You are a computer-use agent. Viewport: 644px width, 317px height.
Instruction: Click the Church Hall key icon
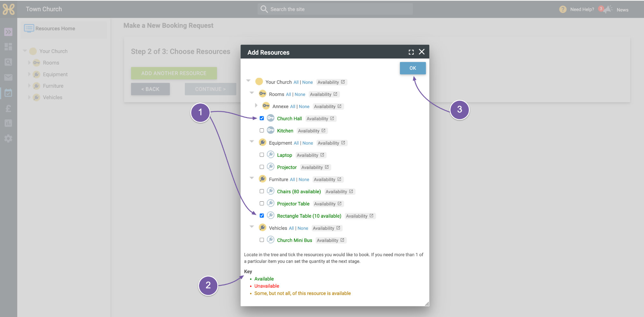coord(271,118)
